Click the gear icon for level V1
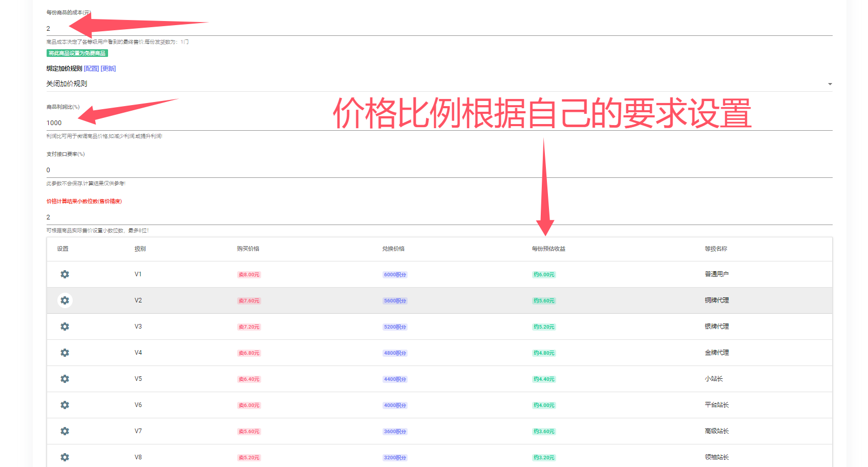868x467 pixels. [x=65, y=274]
